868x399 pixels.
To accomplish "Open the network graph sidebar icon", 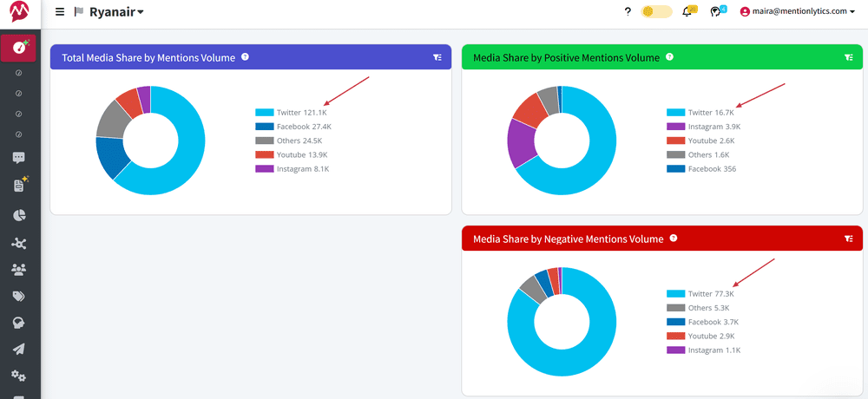I will (19, 243).
